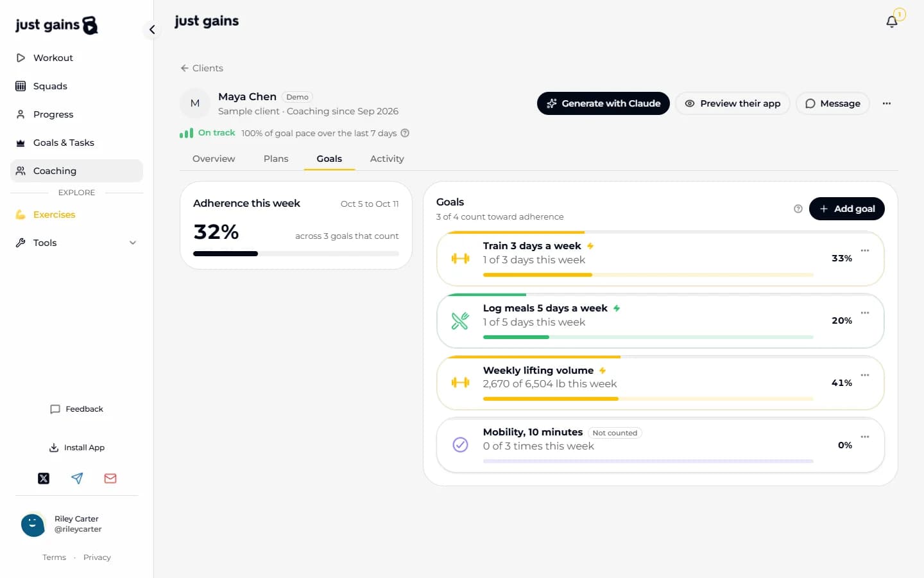The image size is (924, 578).
Task: Click the Add goal button
Action: (847, 209)
